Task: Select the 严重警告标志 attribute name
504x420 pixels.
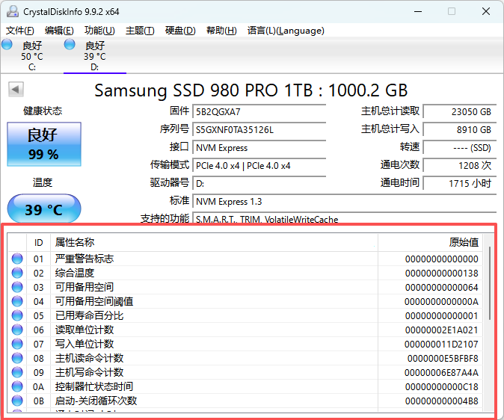Action: click(x=84, y=259)
